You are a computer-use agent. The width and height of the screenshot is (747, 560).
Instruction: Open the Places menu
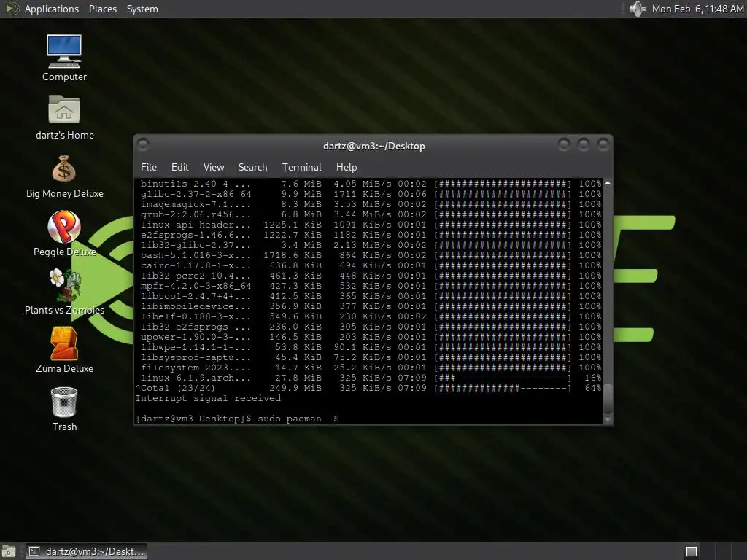click(102, 9)
